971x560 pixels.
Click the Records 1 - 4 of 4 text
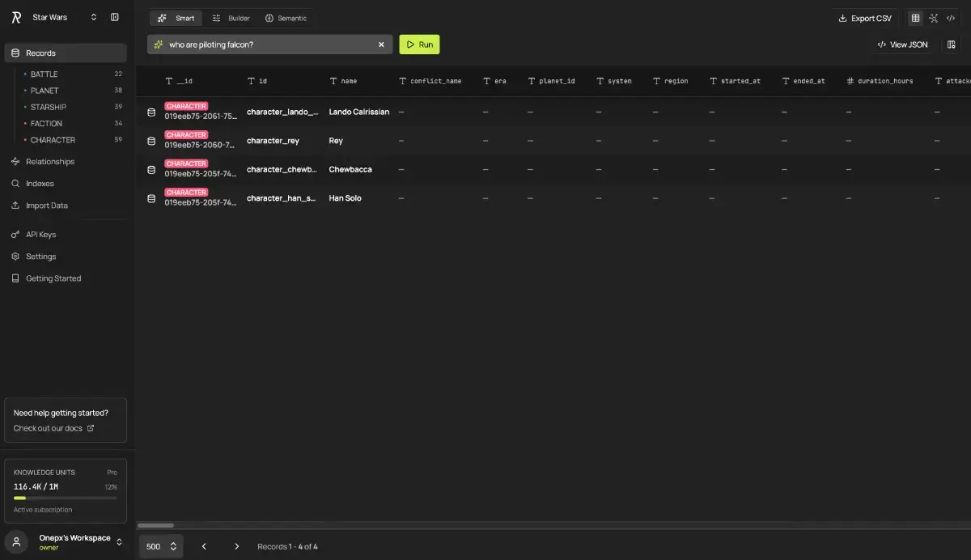click(287, 546)
